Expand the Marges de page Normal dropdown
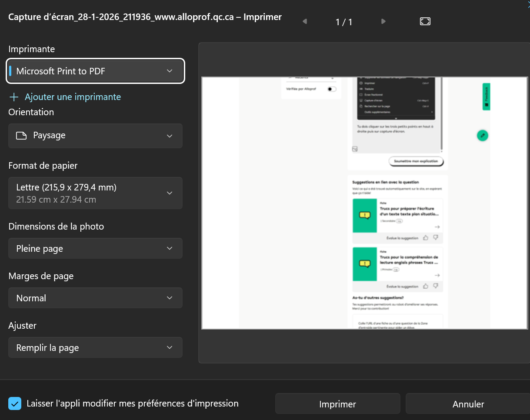530x420 pixels. coord(96,298)
